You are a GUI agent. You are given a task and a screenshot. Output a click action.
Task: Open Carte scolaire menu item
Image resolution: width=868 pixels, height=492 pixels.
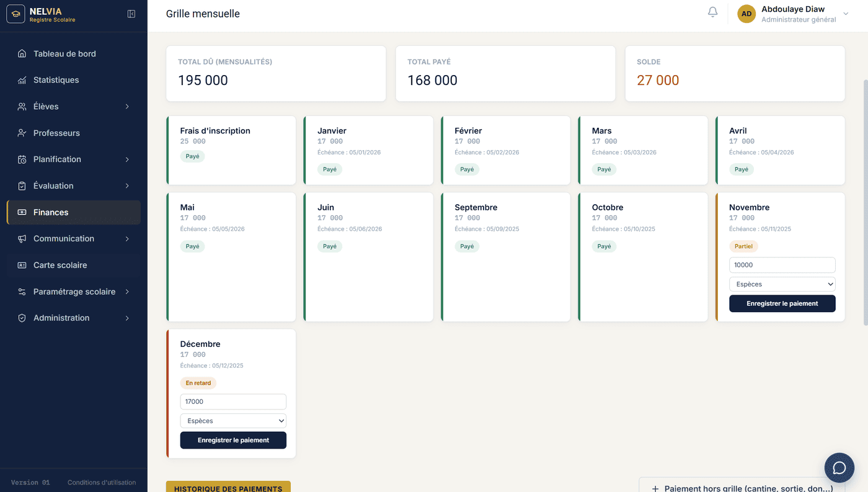73,265
